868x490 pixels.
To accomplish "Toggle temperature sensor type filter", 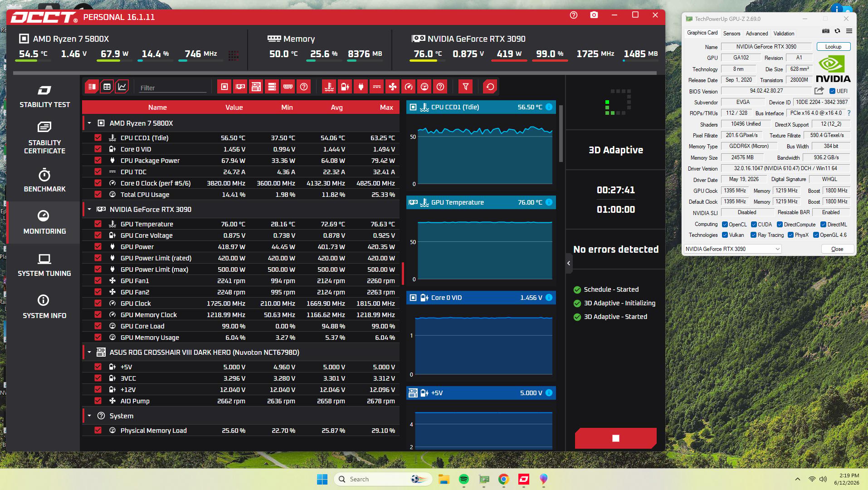I will (329, 87).
